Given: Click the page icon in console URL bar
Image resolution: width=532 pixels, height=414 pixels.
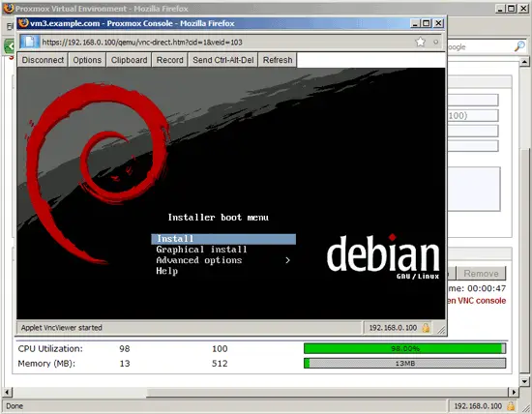Looking at the screenshot, I should (30, 43).
